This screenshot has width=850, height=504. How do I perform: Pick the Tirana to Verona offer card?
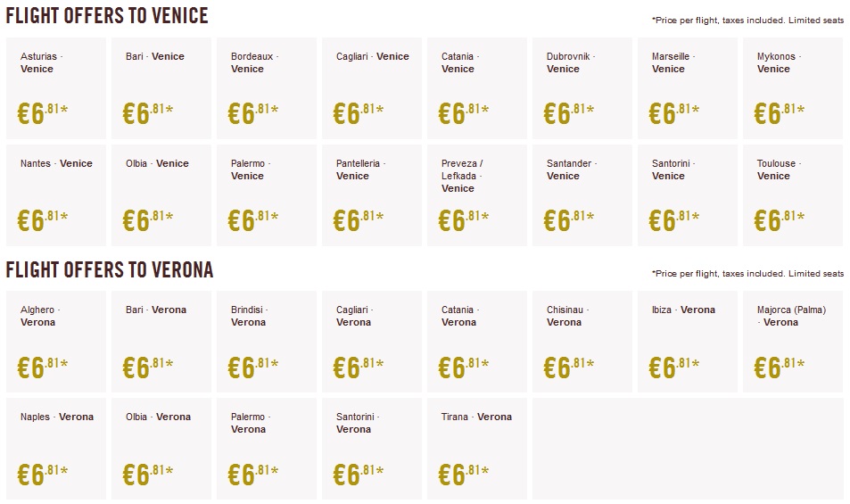coord(476,448)
